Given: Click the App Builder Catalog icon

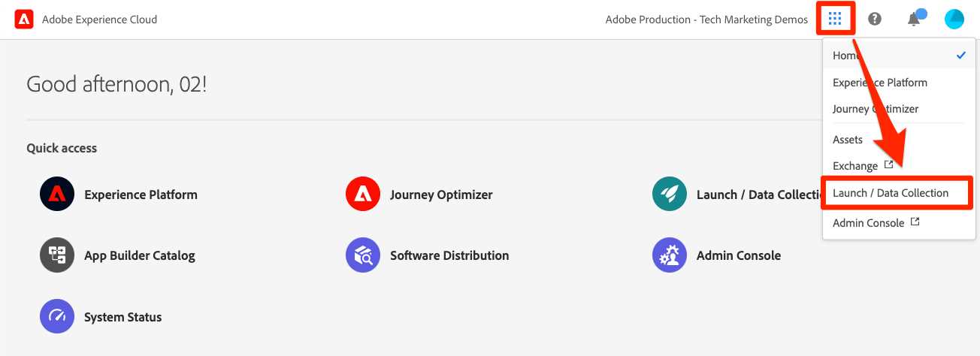Looking at the screenshot, I should point(58,255).
